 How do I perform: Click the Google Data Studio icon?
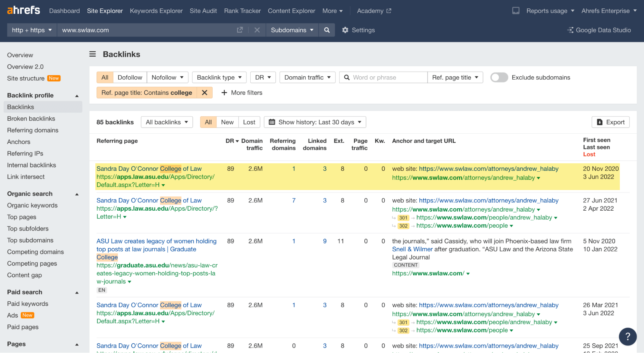pos(570,30)
